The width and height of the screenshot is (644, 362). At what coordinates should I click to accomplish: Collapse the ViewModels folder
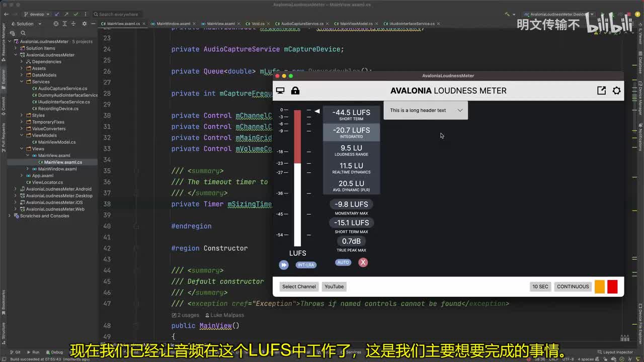pyautogui.click(x=22, y=135)
